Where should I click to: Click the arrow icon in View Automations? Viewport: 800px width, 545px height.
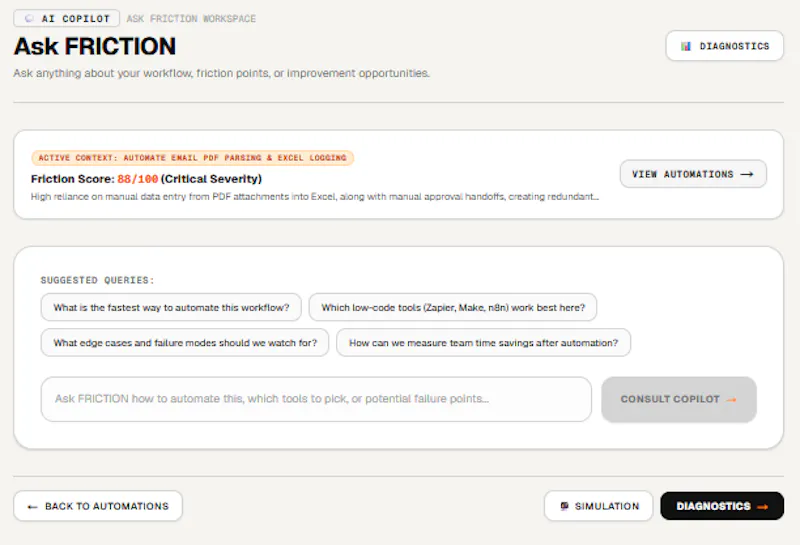(747, 174)
